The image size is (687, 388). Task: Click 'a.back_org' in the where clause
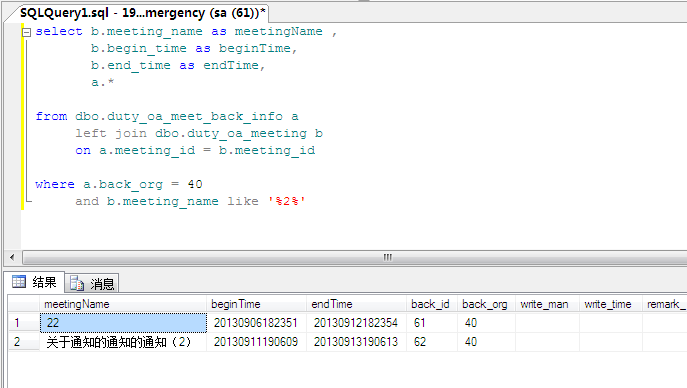coord(123,185)
